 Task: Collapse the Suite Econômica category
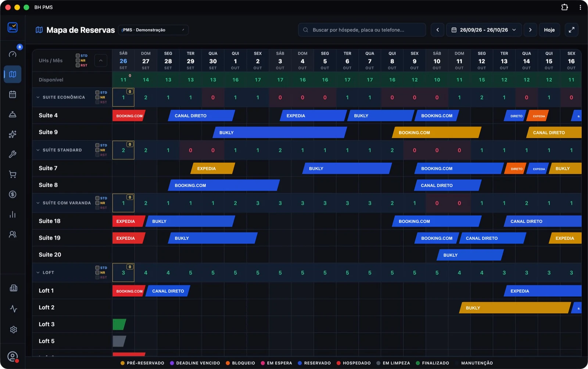pyautogui.click(x=38, y=97)
